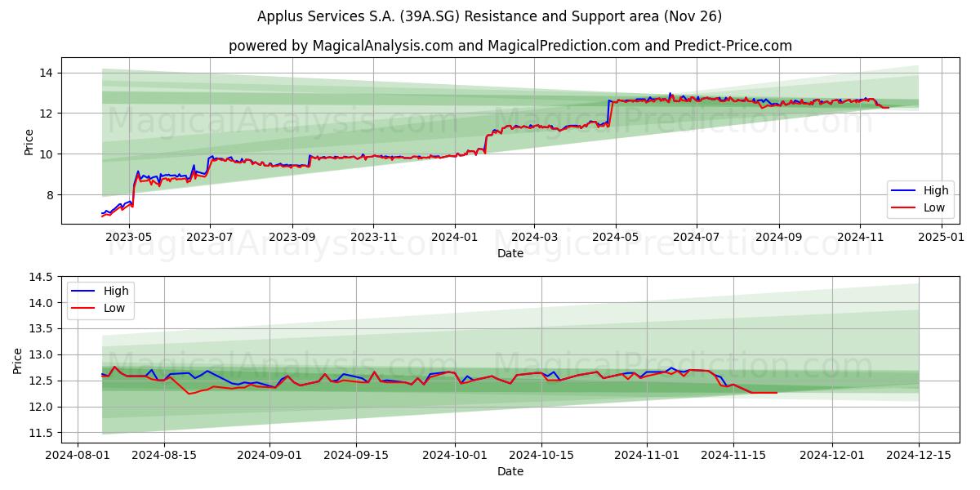
Task: Click top chart y-axis value '10'
Action: pyautogui.click(x=47, y=154)
